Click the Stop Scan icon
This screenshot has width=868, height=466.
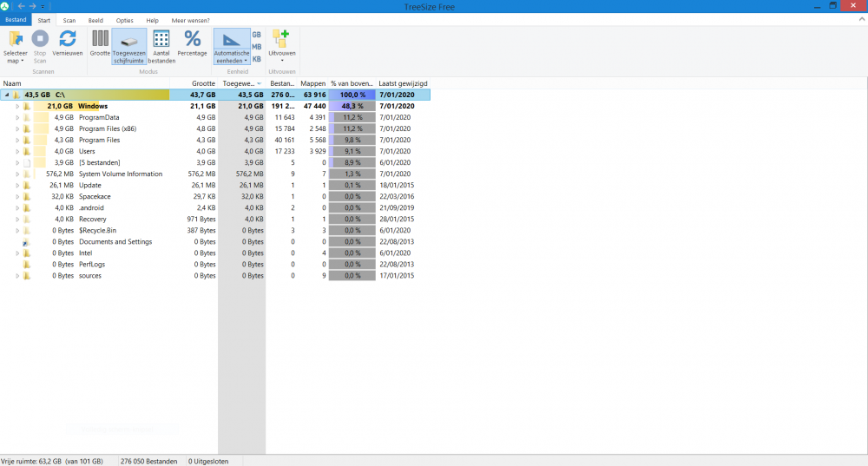point(40,39)
